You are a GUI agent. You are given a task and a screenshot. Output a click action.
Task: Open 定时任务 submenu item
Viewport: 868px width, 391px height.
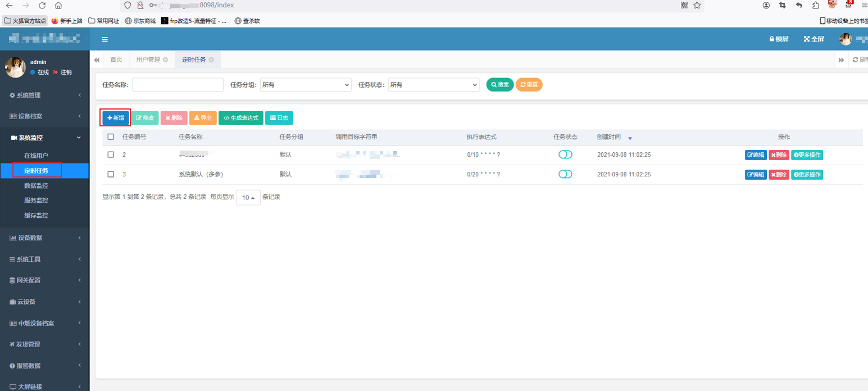coord(36,170)
